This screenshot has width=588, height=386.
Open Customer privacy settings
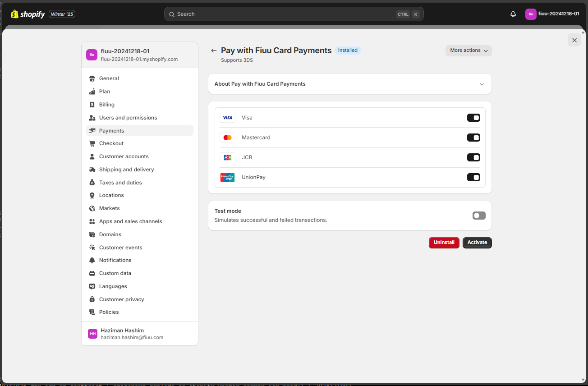pyautogui.click(x=140, y=299)
